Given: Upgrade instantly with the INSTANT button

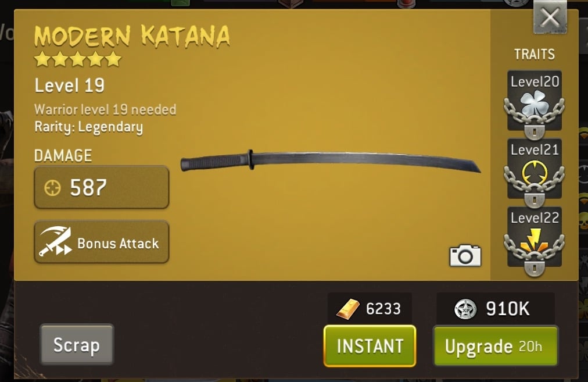Looking at the screenshot, I should [370, 345].
